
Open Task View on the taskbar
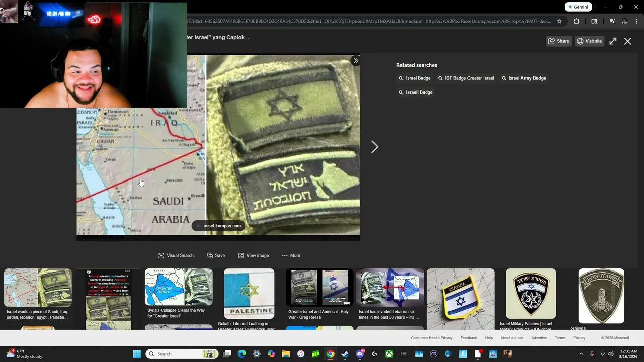(227, 354)
